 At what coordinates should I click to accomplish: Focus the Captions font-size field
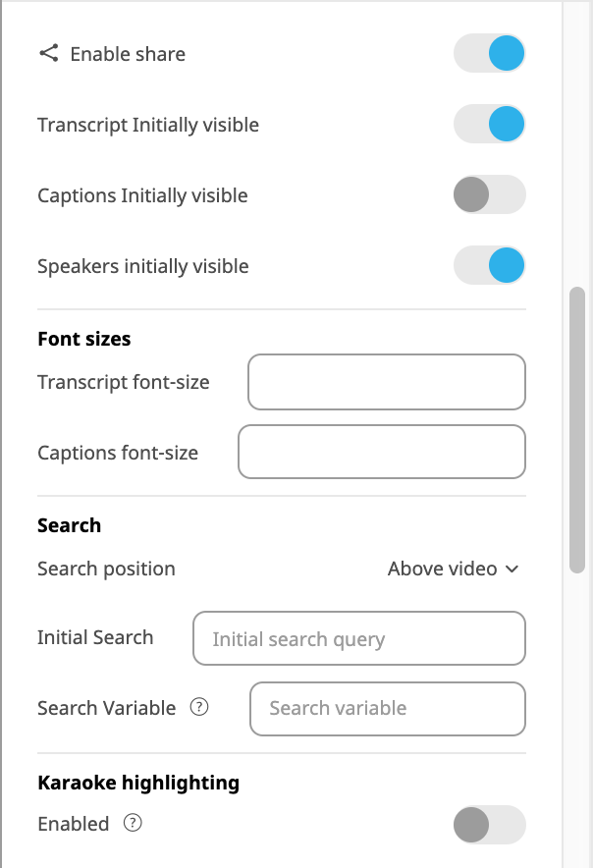[x=382, y=452]
